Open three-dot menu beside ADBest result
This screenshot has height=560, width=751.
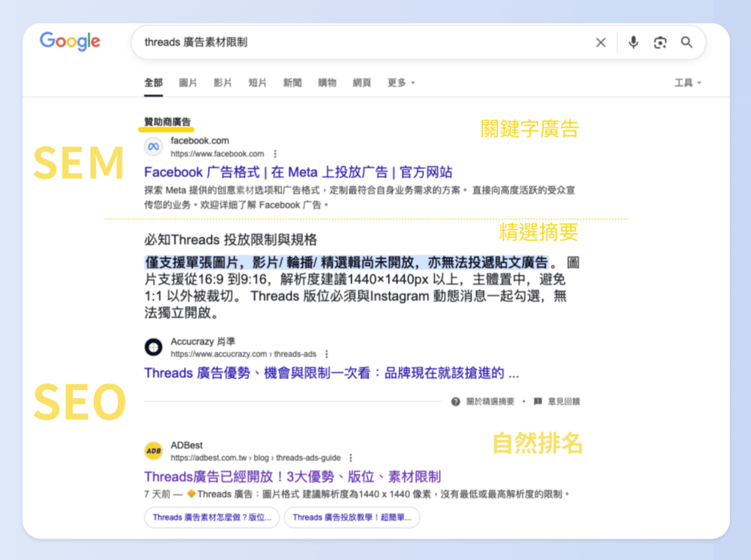[351, 457]
